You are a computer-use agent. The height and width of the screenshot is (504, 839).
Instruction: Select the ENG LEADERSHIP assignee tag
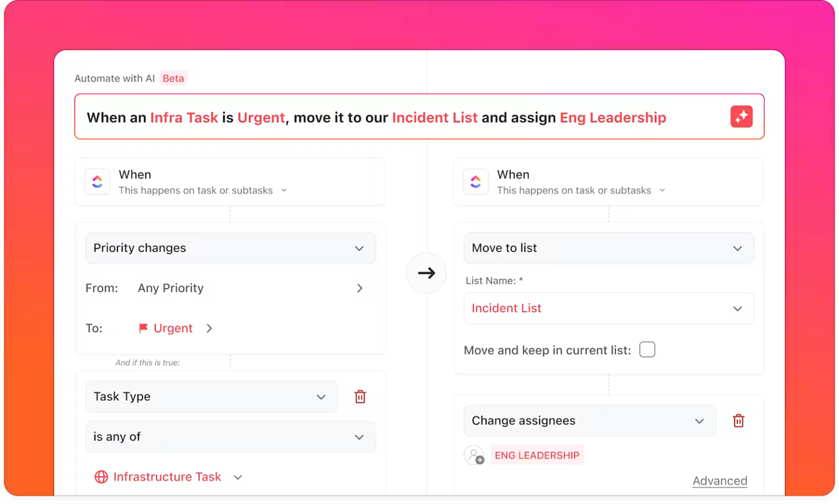click(536, 455)
